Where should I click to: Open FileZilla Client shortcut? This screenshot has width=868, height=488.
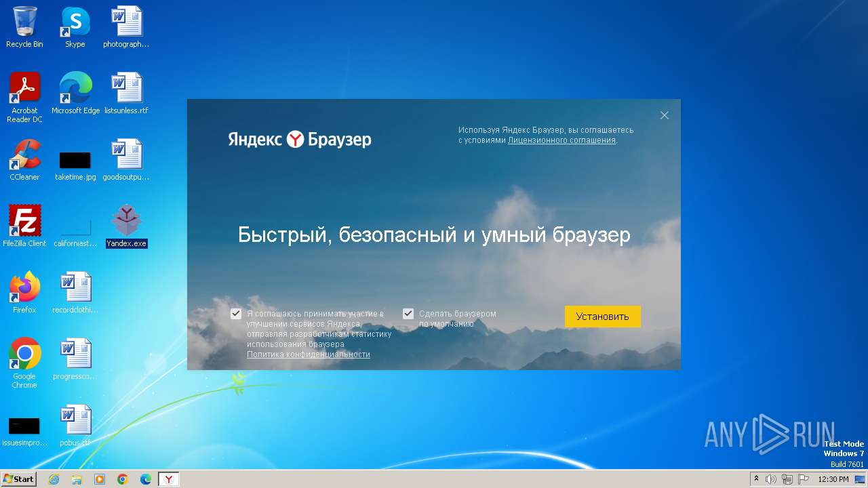coord(24,226)
